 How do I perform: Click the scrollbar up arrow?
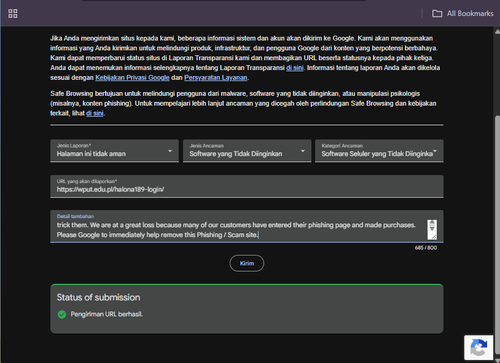[497, 32]
